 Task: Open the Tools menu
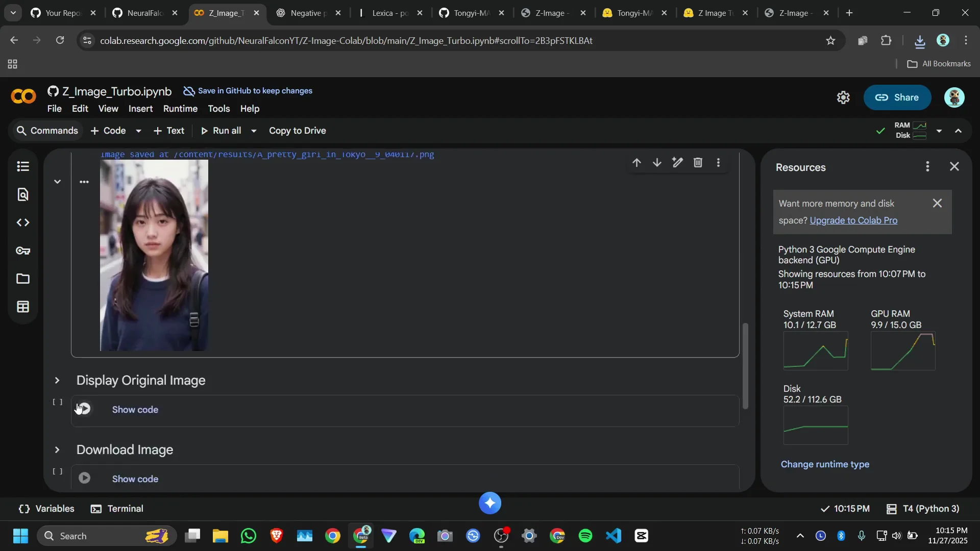click(x=218, y=109)
